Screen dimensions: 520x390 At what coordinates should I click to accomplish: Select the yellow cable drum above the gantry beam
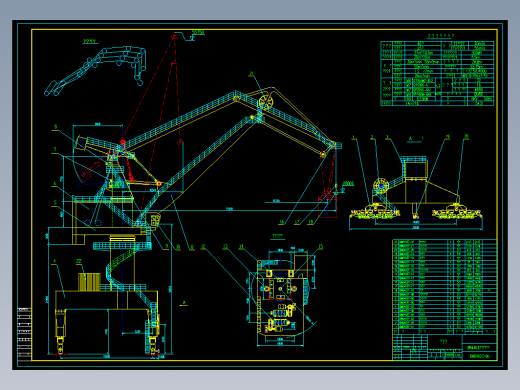89,282
